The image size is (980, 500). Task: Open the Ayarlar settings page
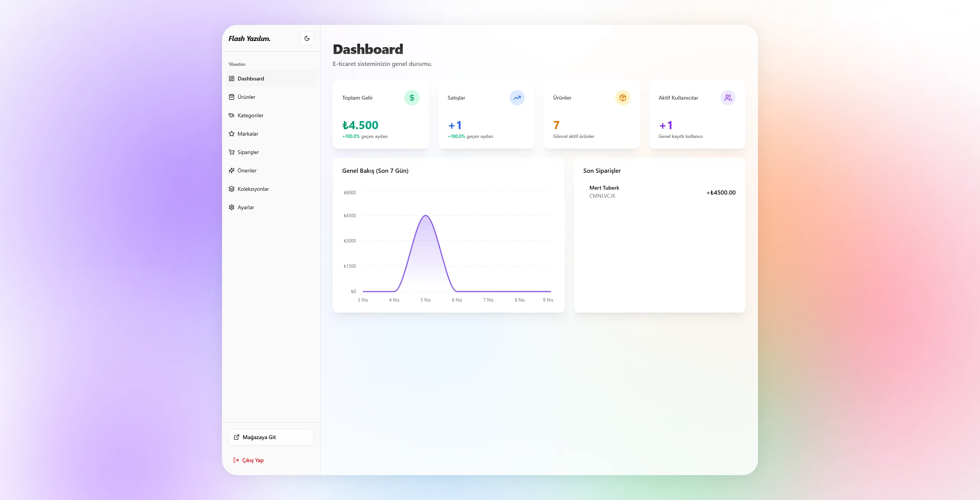tap(245, 207)
